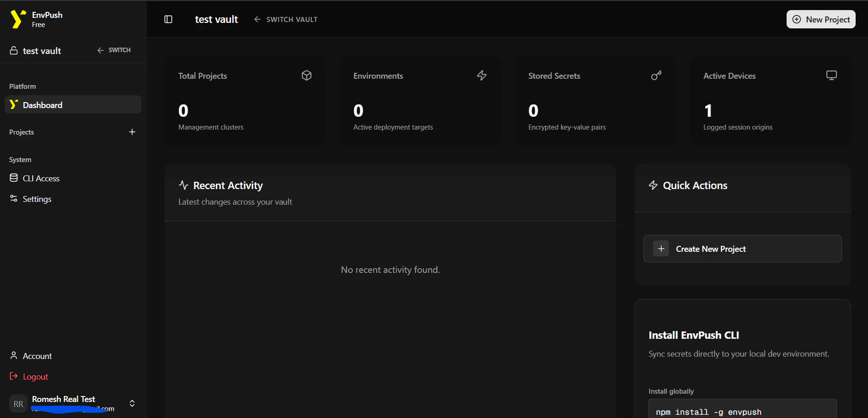Click the 'Install EnvPush CLI' heading
868x418 pixels.
tap(694, 335)
